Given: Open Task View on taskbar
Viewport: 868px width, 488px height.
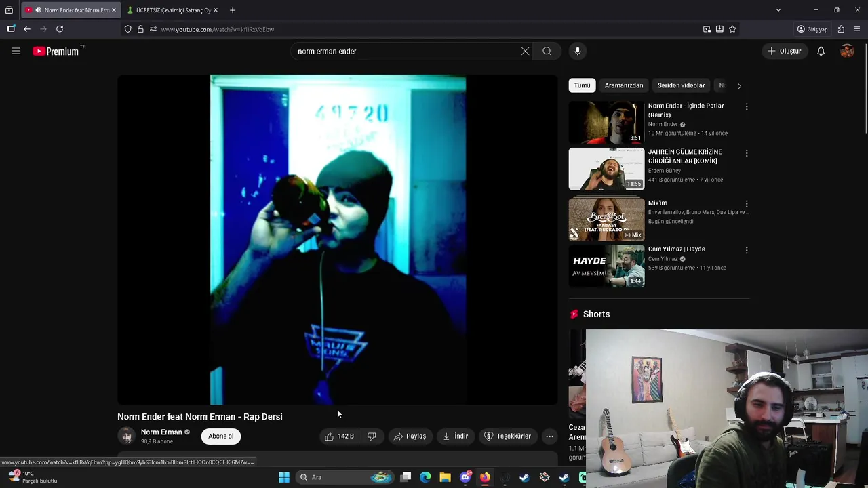Looking at the screenshot, I should 406,477.
